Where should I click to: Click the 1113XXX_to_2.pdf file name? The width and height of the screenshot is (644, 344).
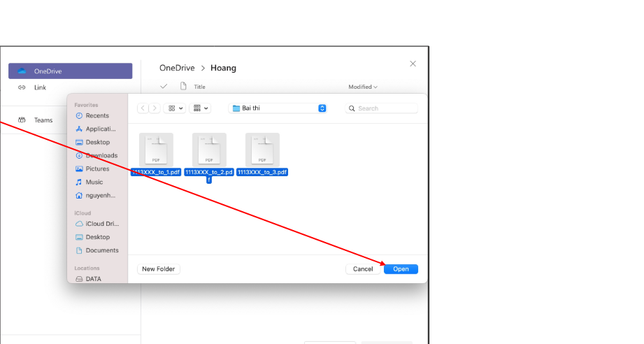point(209,175)
